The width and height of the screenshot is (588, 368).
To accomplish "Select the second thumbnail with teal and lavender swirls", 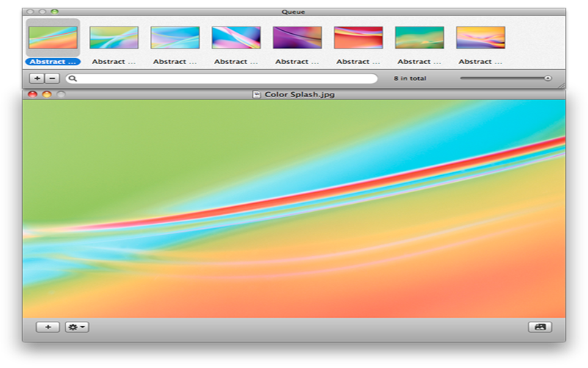I will pyautogui.click(x=114, y=38).
